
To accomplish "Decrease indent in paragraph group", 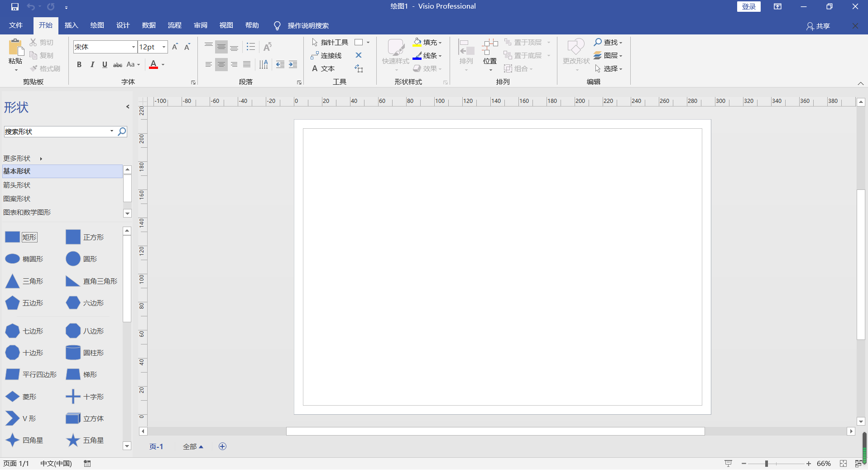I will click(x=280, y=64).
